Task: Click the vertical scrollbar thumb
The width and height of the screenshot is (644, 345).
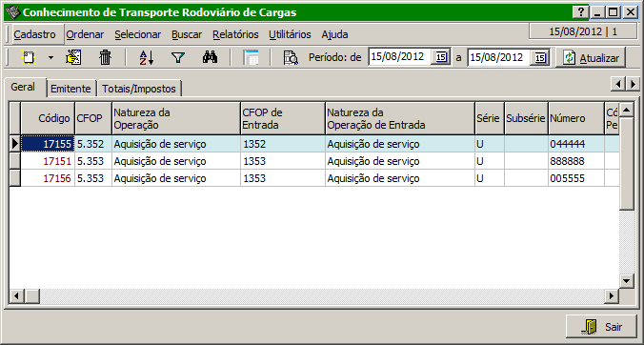Action: tap(627, 164)
